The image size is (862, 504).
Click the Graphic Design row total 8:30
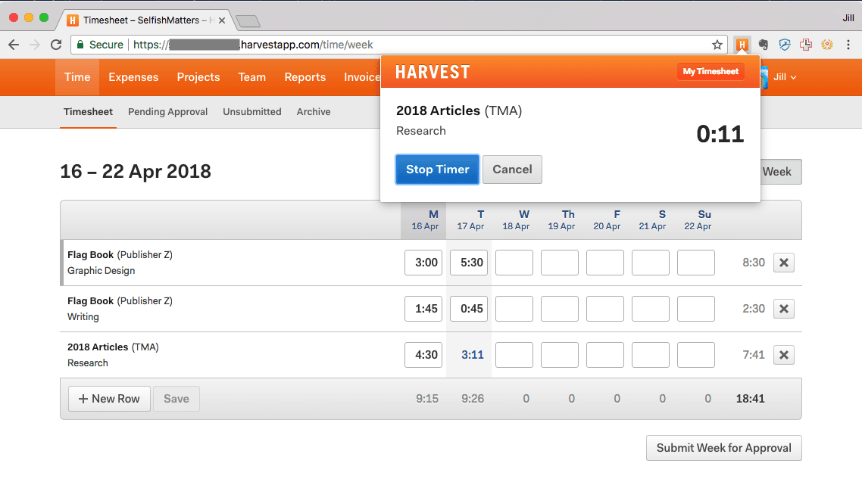pyautogui.click(x=753, y=263)
